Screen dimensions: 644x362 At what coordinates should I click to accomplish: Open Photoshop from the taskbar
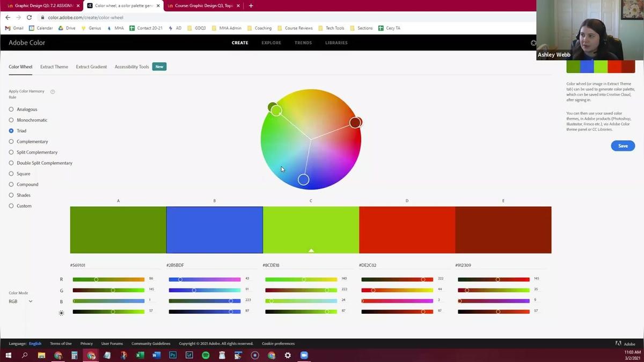tap(173, 355)
